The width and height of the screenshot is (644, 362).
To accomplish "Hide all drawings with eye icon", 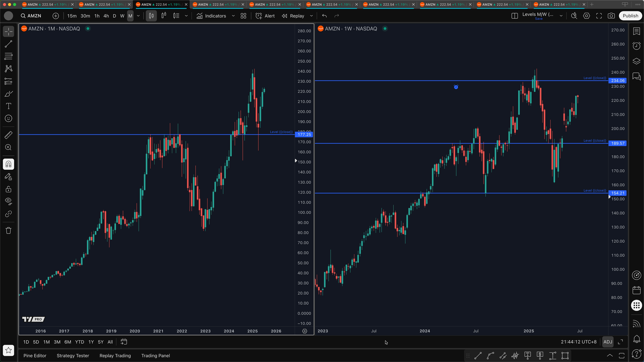I will pyautogui.click(x=9, y=201).
